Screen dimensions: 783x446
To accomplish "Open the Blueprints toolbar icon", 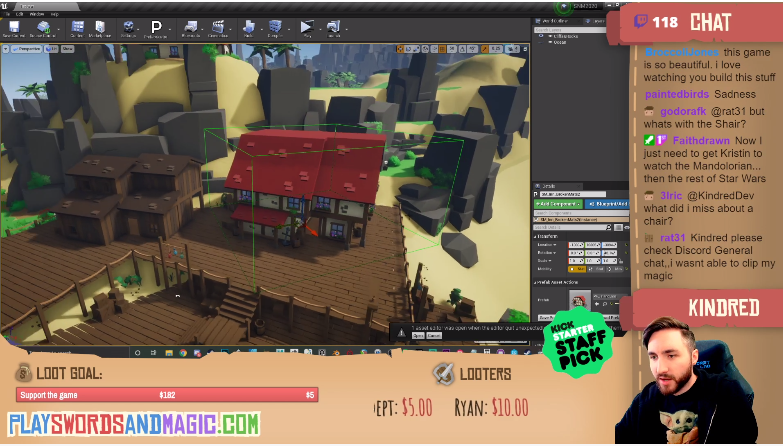I will [x=190, y=28].
